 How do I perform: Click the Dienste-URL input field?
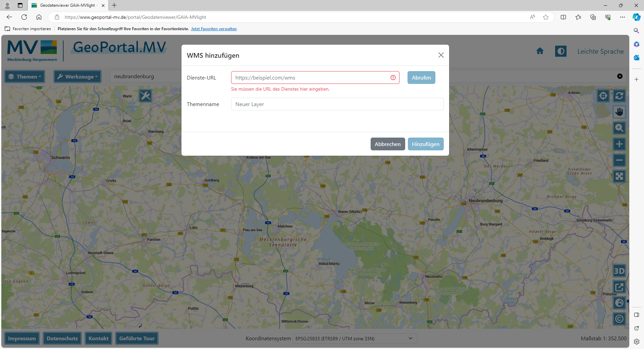point(315,78)
